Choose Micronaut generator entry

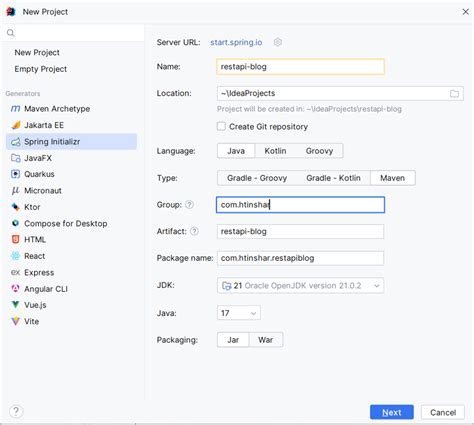coord(71,191)
